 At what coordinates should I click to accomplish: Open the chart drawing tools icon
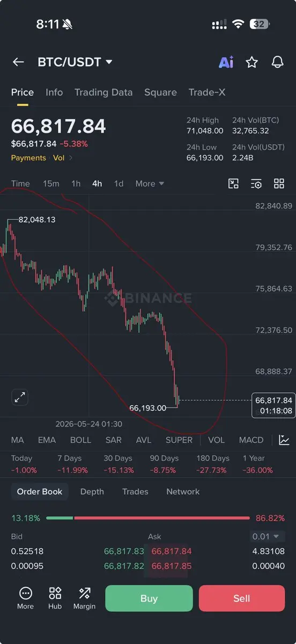(233, 184)
